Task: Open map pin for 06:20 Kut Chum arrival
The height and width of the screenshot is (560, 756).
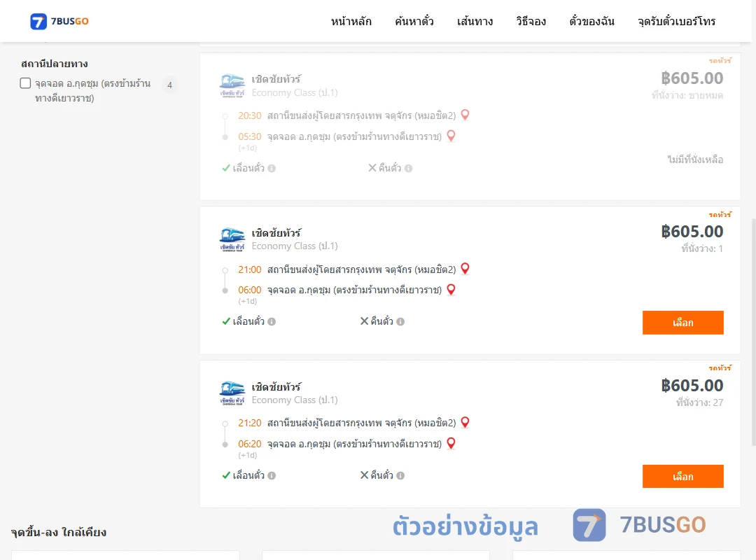Action: coord(451,443)
